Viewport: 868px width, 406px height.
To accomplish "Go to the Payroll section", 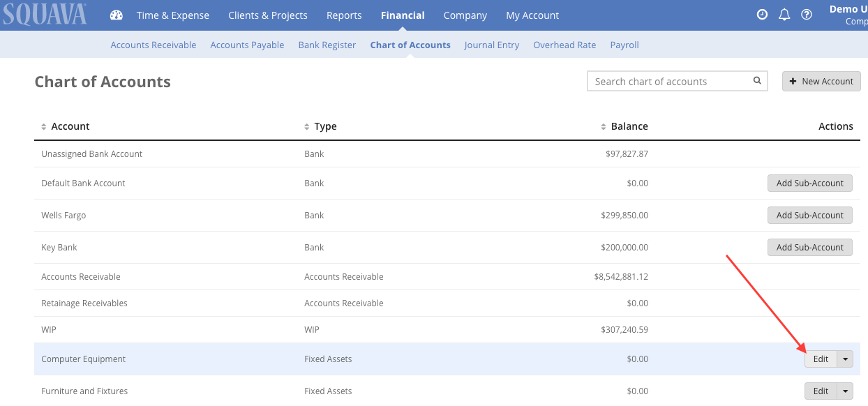I will [624, 45].
